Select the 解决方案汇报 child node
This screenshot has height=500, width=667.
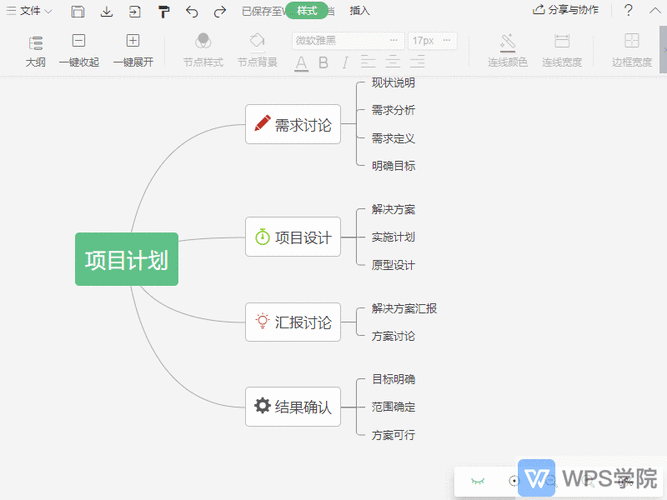404,309
